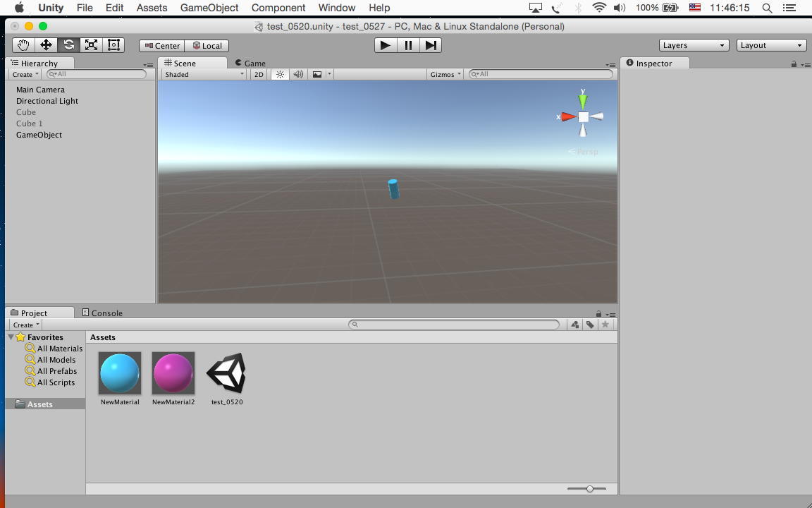
Task: Select All Scripts favorite
Action: click(50, 382)
